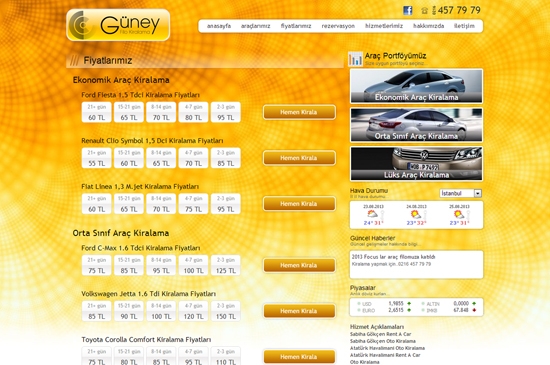Open Sabiha Gökçen Rent A Car link
This screenshot has height=365, width=550.
pos(380,334)
